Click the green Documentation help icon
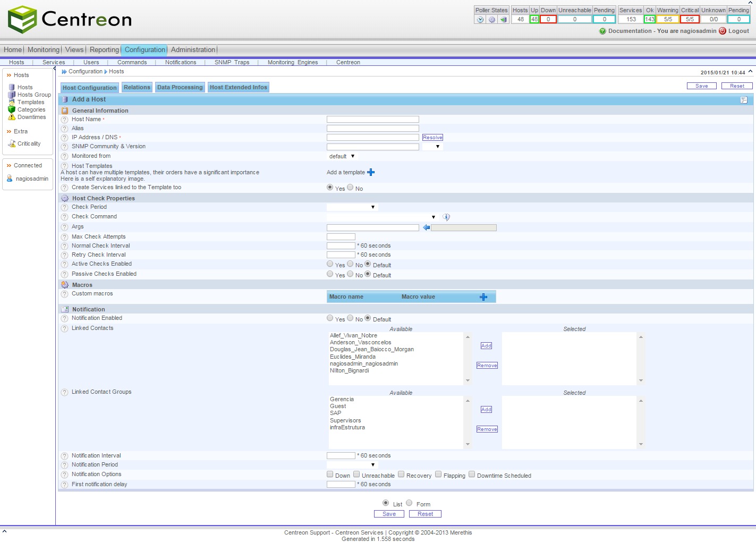756x542 pixels. click(x=602, y=31)
